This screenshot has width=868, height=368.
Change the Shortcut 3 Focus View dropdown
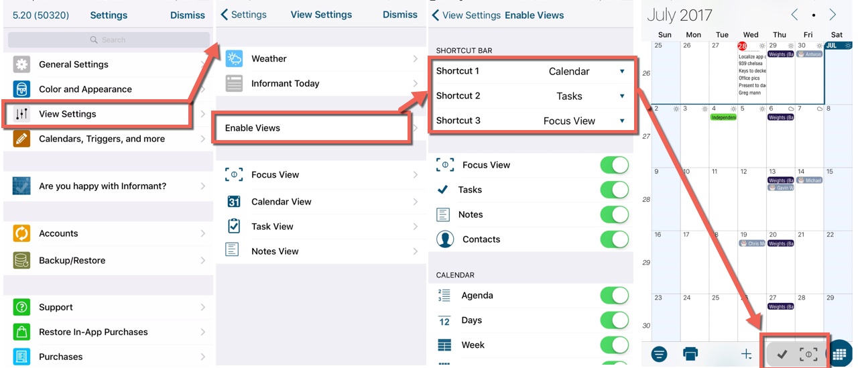pyautogui.click(x=622, y=121)
